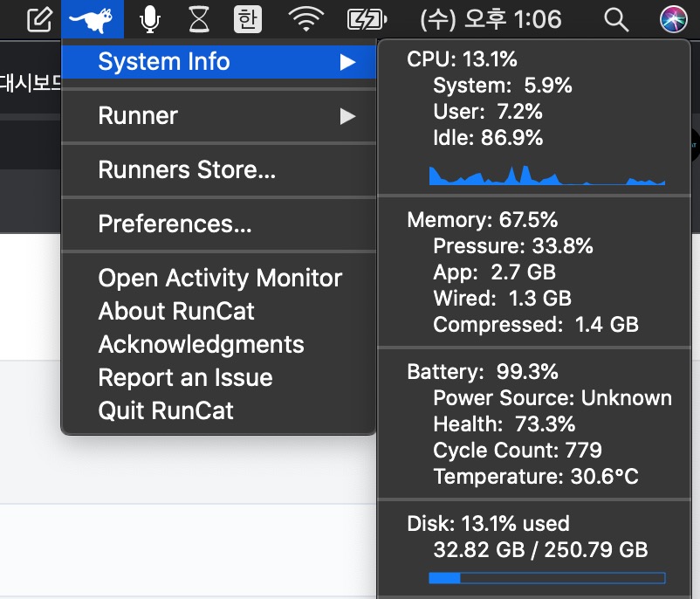
Task: Click the Health: 73.3% line
Action: click(x=504, y=424)
